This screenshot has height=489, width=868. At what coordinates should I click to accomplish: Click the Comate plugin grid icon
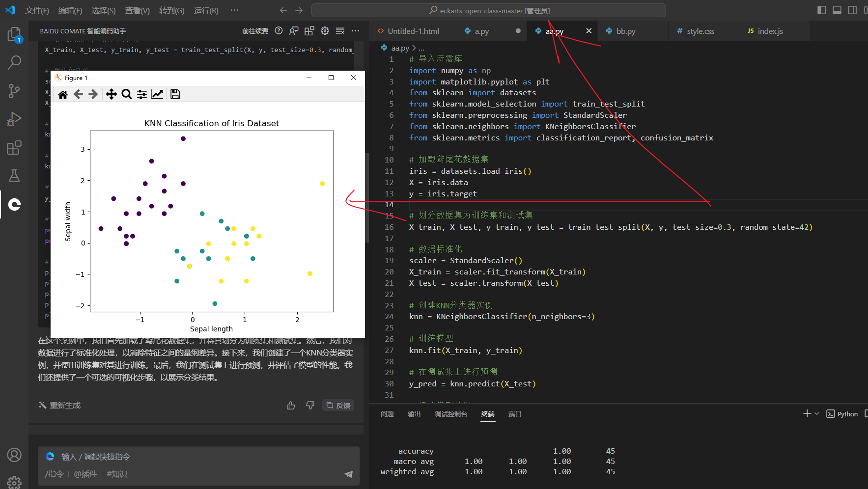coord(309,31)
